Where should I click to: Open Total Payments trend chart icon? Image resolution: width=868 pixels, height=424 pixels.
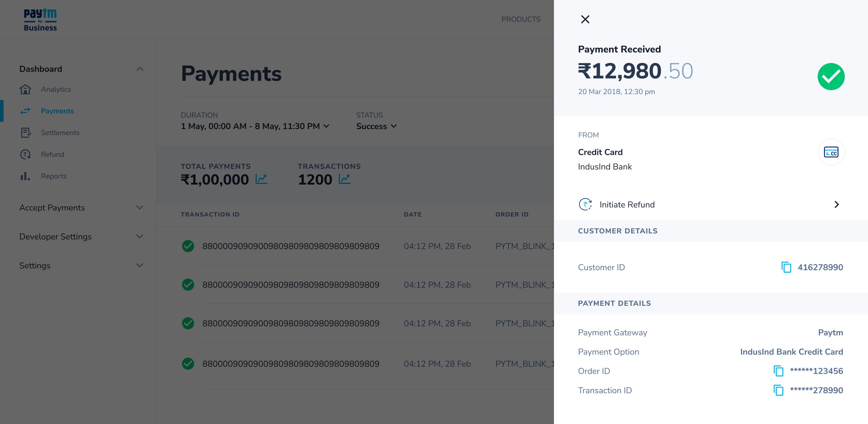point(261,179)
